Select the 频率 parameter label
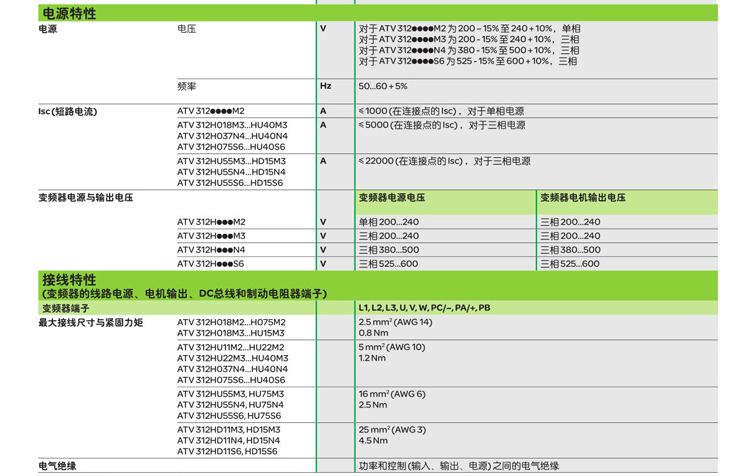This screenshot has width=740, height=476. pos(186,86)
